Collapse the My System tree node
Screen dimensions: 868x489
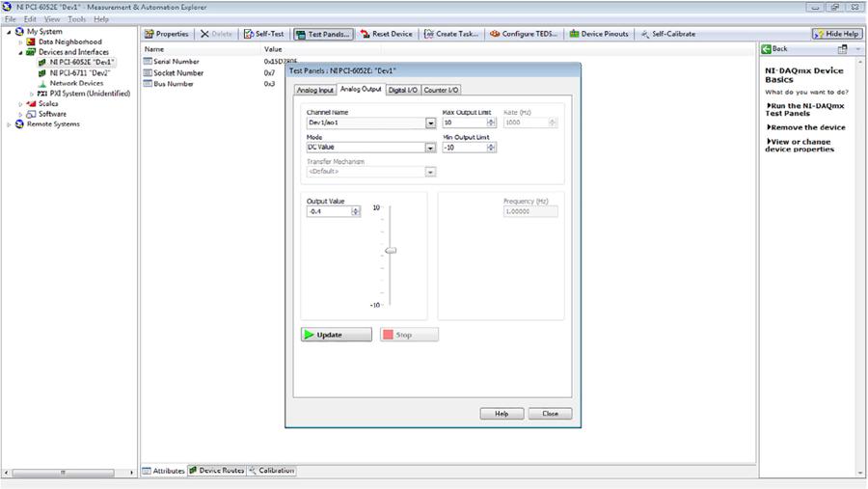(9, 32)
